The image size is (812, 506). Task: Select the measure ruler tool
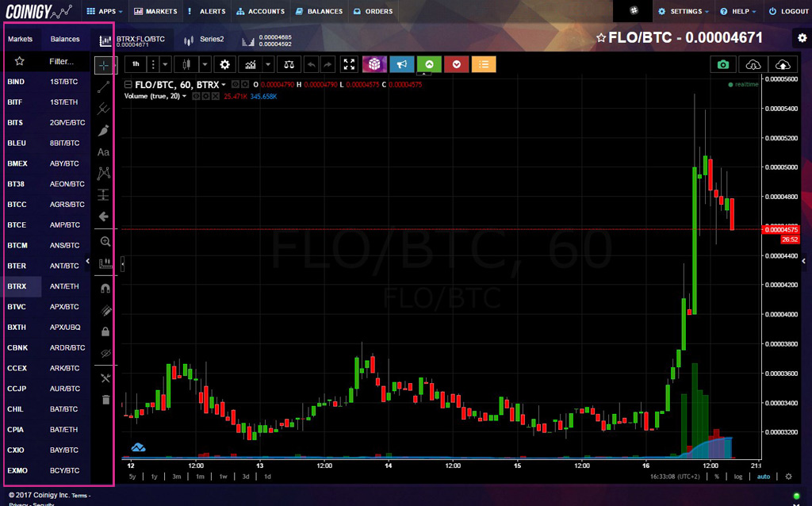(x=105, y=263)
